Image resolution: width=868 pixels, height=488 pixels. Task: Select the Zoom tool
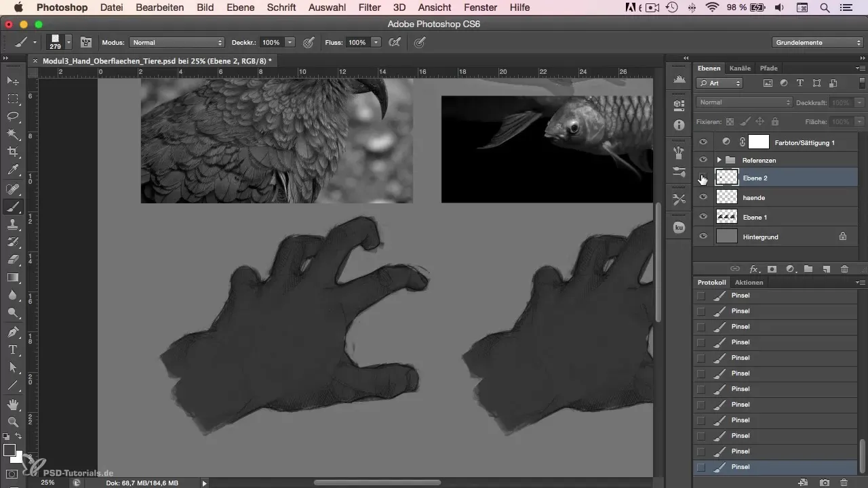tap(13, 422)
